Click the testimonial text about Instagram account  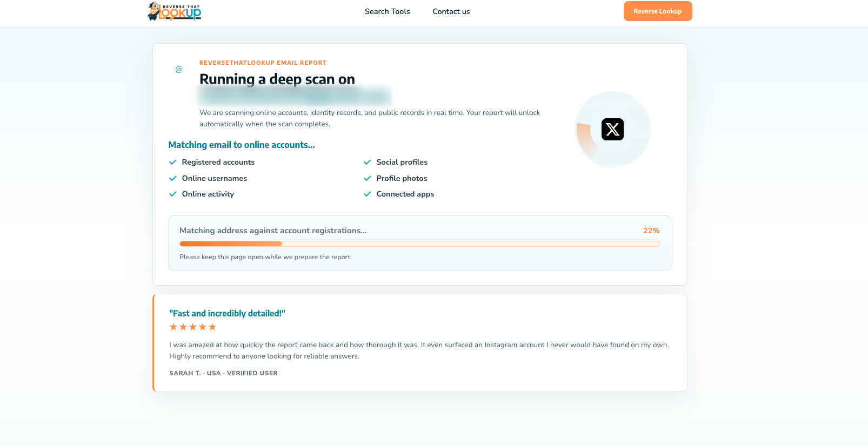point(419,350)
